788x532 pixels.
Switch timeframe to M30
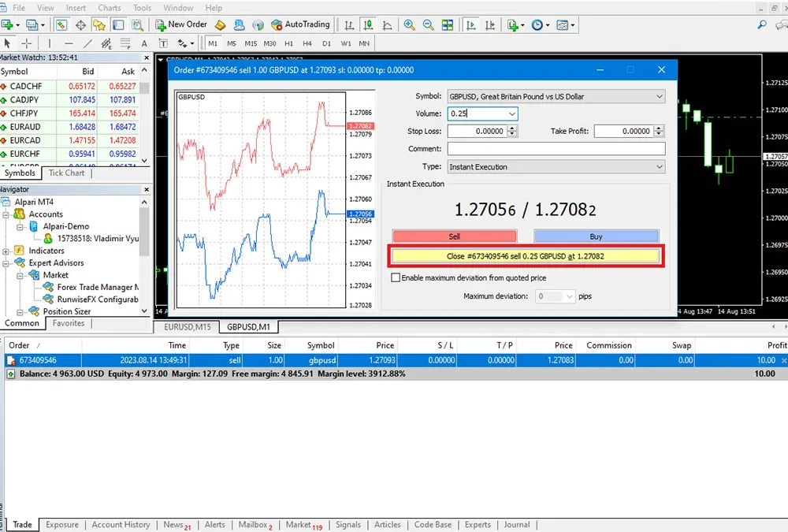269,44
